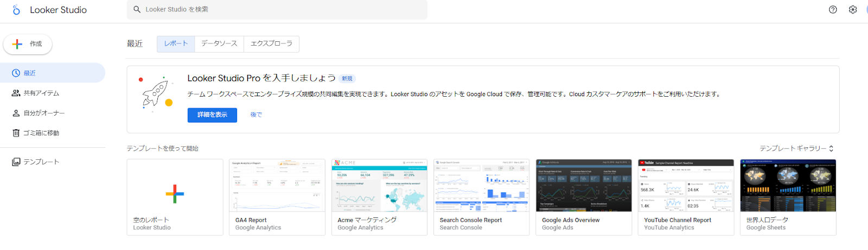This screenshot has height=250, width=868.
Task: Open 自分がオーナー in the sidebar
Action: (53, 113)
